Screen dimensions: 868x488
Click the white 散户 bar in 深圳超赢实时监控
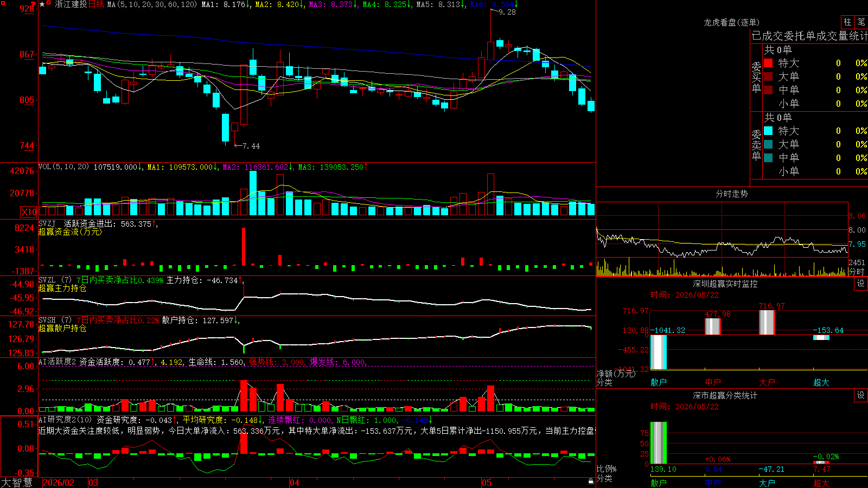coord(659,352)
